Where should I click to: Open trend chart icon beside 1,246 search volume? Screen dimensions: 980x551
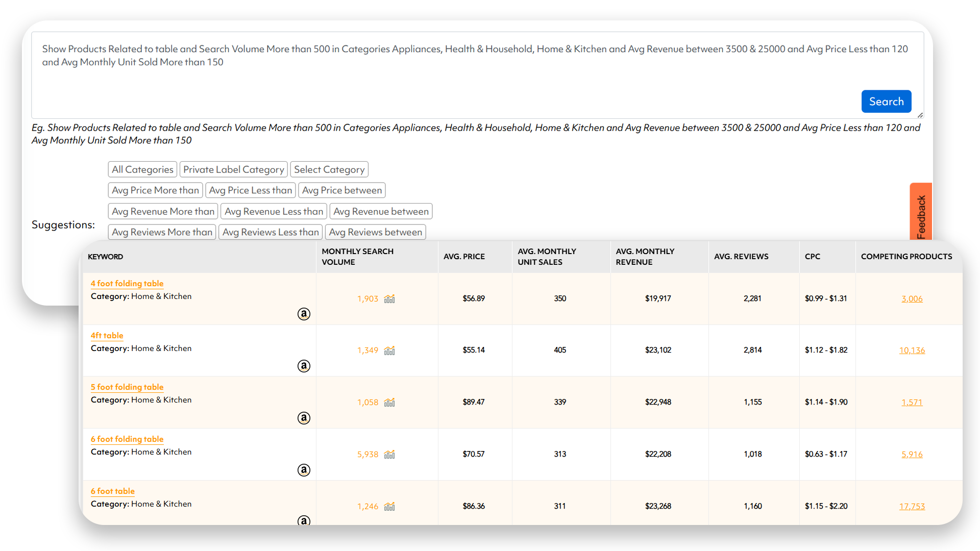[389, 506]
